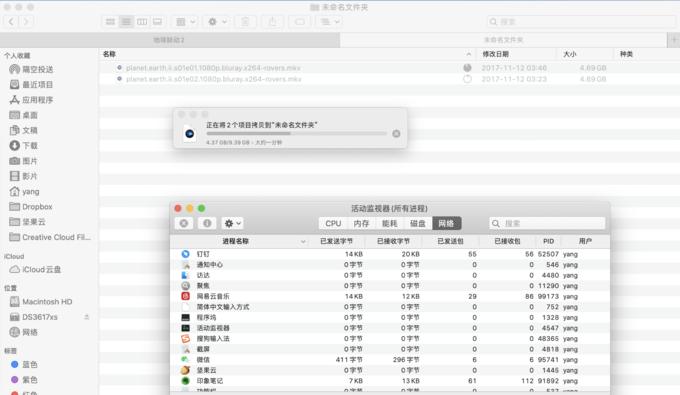Open the Dropbox folder in sidebar

tap(31, 207)
